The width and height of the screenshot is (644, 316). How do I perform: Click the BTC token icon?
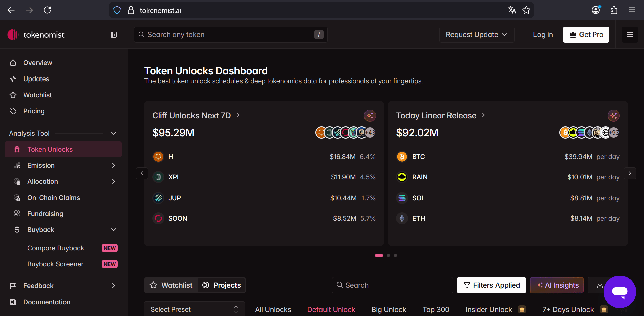coord(402,157)
